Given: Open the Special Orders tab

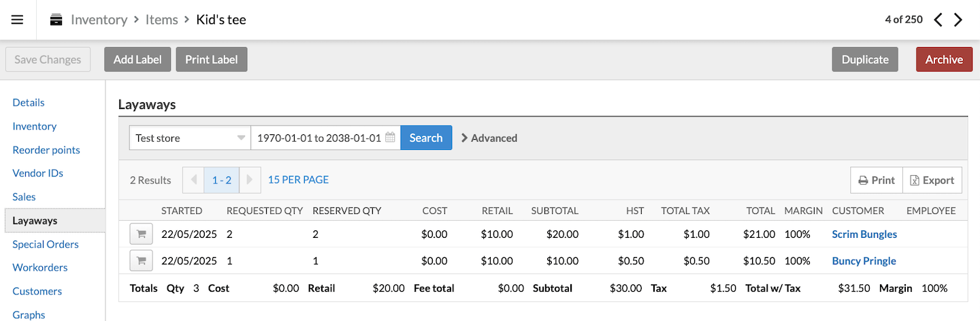Looking at the screenshot, I should coord(46,244).
